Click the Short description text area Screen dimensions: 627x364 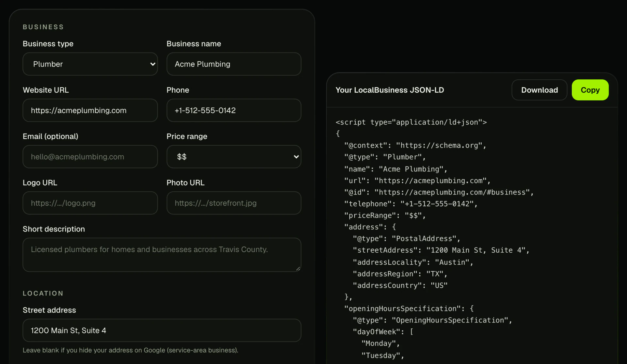[162, 255]
